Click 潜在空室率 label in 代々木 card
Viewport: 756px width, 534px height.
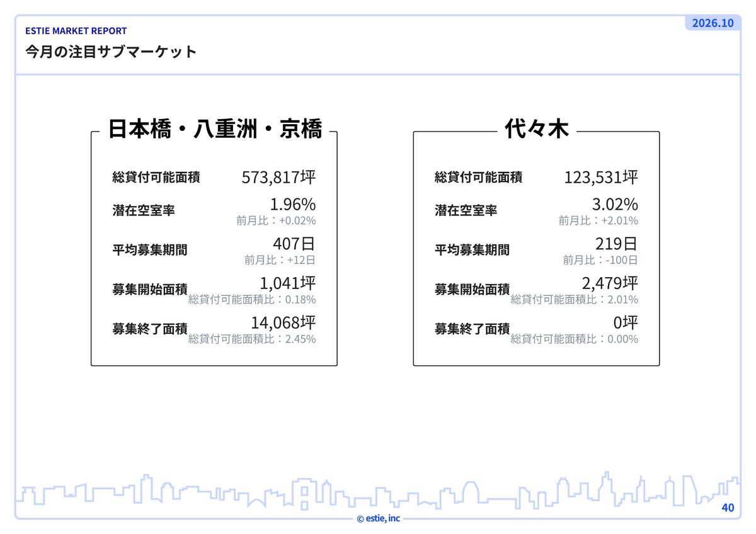(466, 210)
